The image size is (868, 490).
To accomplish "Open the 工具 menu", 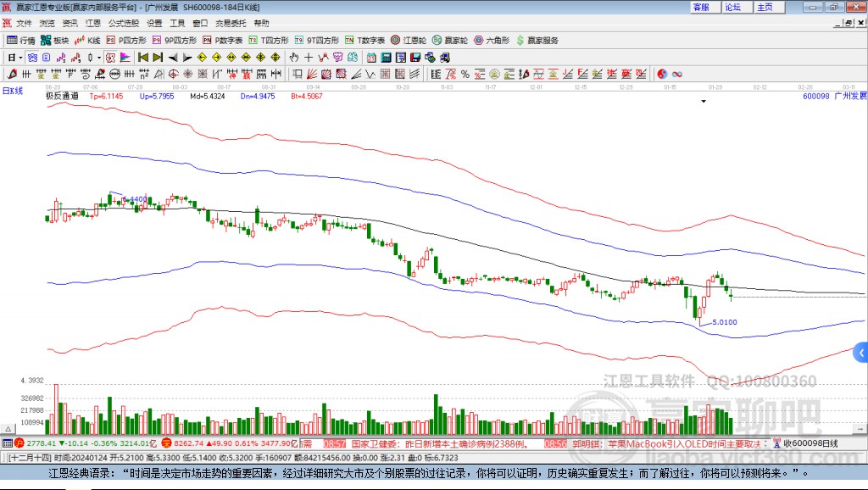I will coord(177,23).
